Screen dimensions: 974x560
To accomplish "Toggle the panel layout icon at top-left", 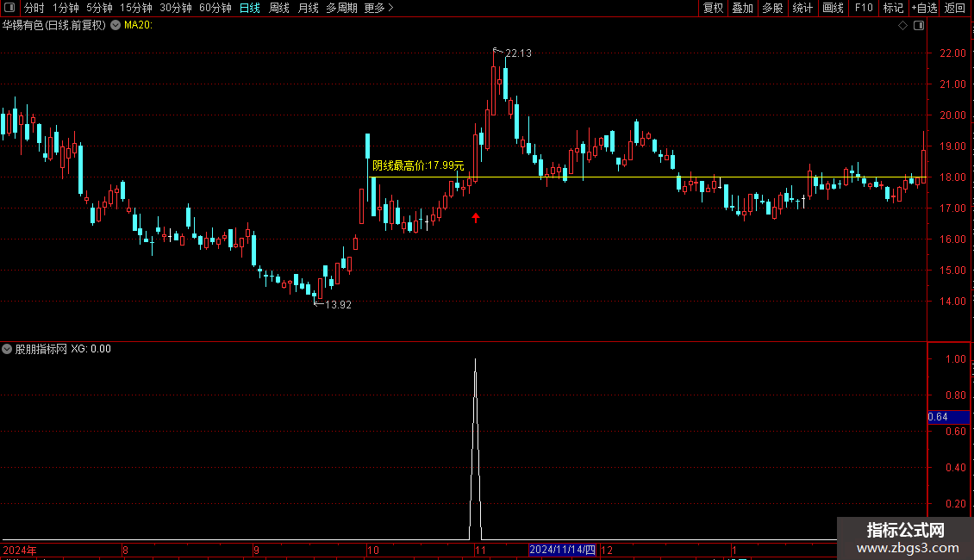I will pyautogui.click(x=9, y=8).
